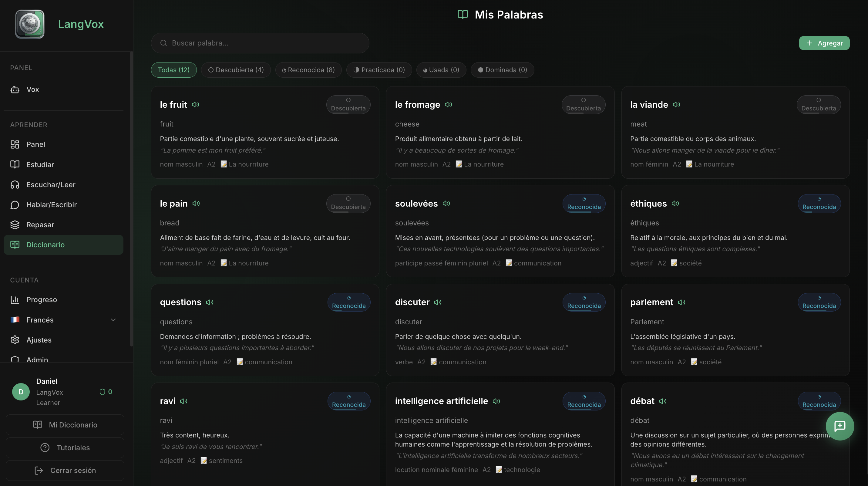Toggle Reconocida status on discuter

click(x=584, y=302)
